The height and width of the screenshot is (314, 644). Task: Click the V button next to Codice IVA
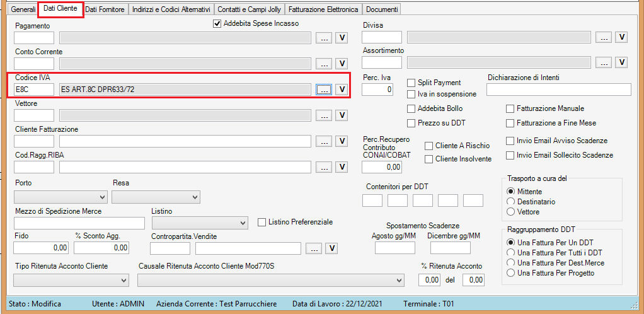click(342, 90)
